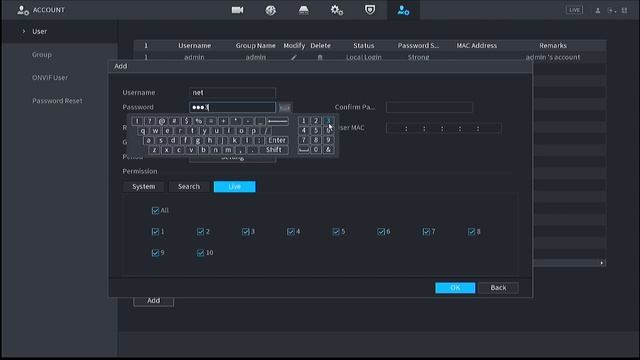Open the Account user icon in top bar
Image resolution: width=640 pixels, height=360 pixels.
pyautogui.click(x=403, y=10)
